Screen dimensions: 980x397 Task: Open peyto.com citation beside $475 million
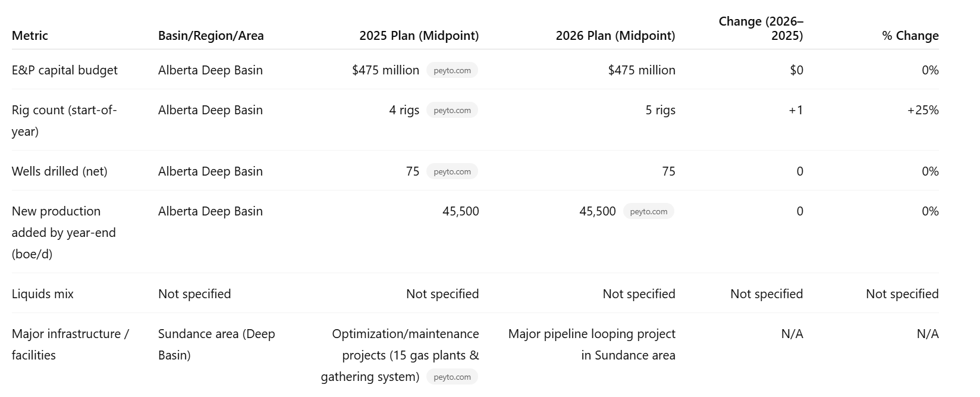pyautogui.click(x=452, y=70)
